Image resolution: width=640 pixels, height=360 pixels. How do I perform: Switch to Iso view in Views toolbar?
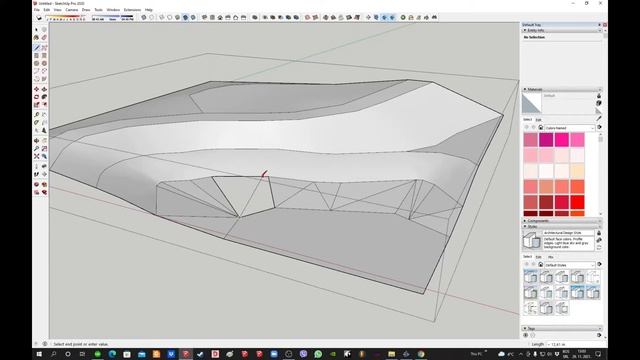(204, 18)
